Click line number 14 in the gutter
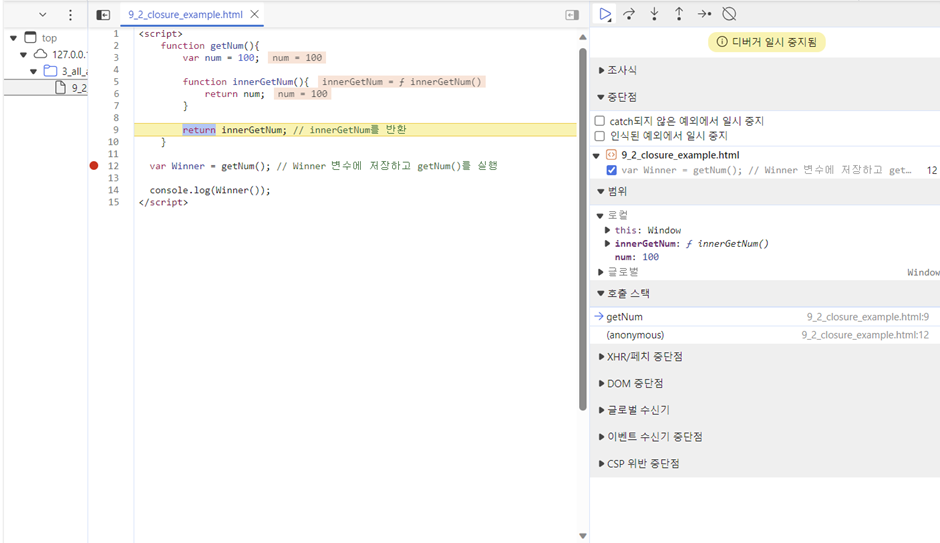The height and width of the screenshot is (543, 940). [113, 190]
